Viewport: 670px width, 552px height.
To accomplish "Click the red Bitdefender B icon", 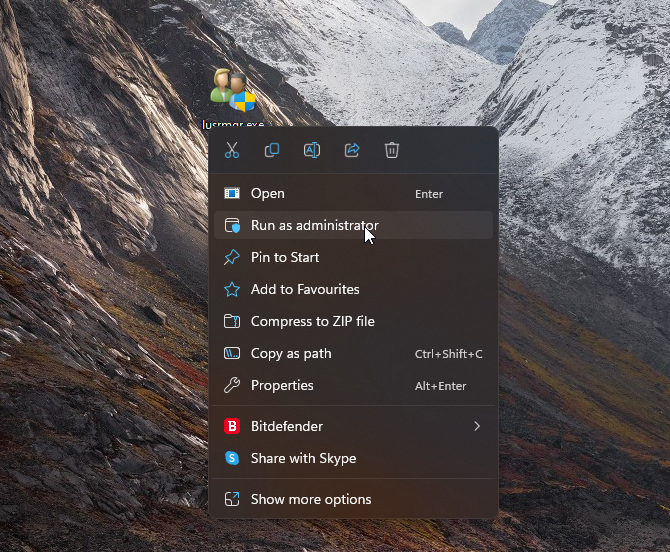I will click(x=232, y=426).
